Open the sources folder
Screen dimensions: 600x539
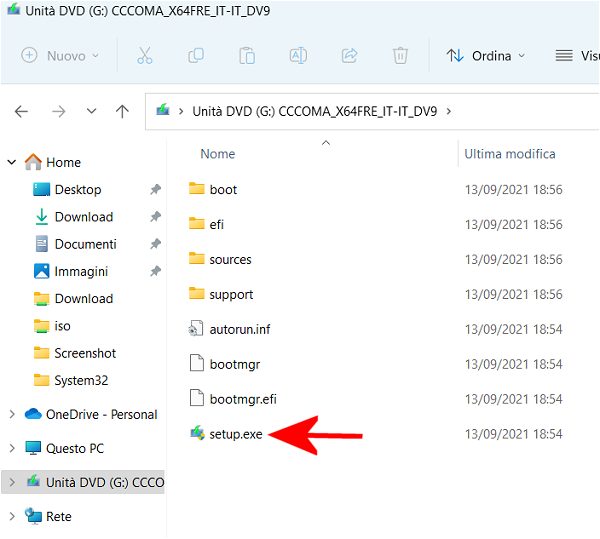click(x=230, y=259)
